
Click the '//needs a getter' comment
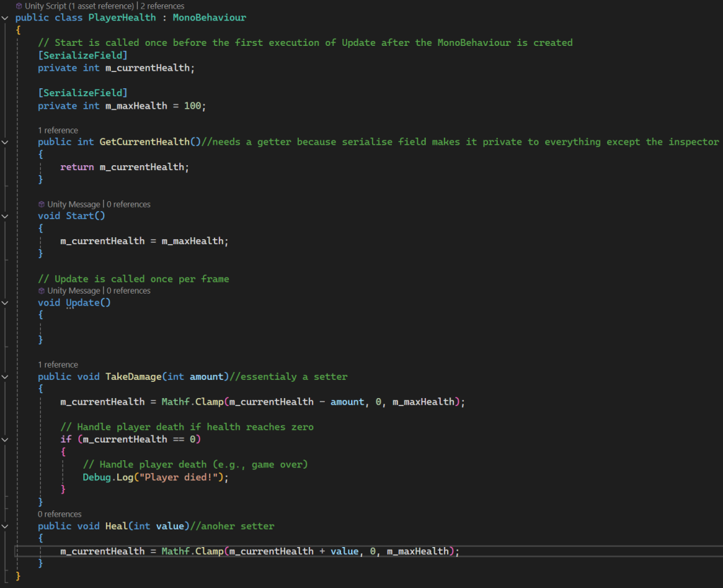[x=460, y=142]
